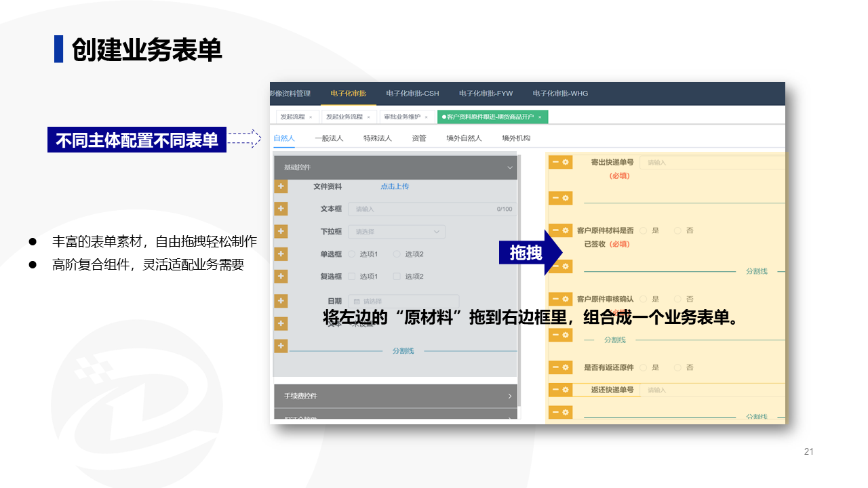
Task: Close the 发起流程 page tab
Action: point(311,117)
